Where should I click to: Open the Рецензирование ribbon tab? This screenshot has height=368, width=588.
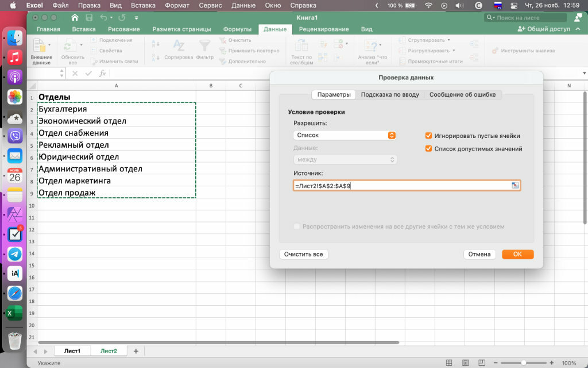(324, 29)
